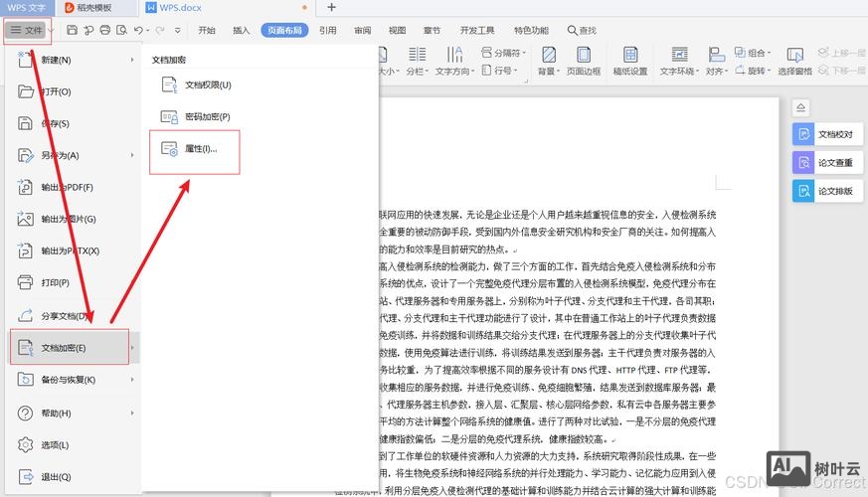Click the undo arrow icon
The height and width of the screenshot is (497, 868).
coord(140,30)
